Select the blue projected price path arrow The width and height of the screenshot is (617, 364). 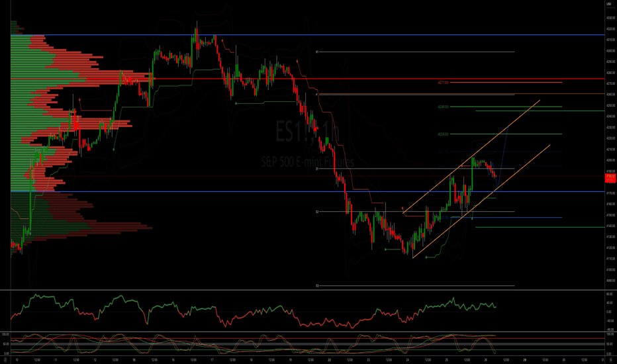coord(502,158)
